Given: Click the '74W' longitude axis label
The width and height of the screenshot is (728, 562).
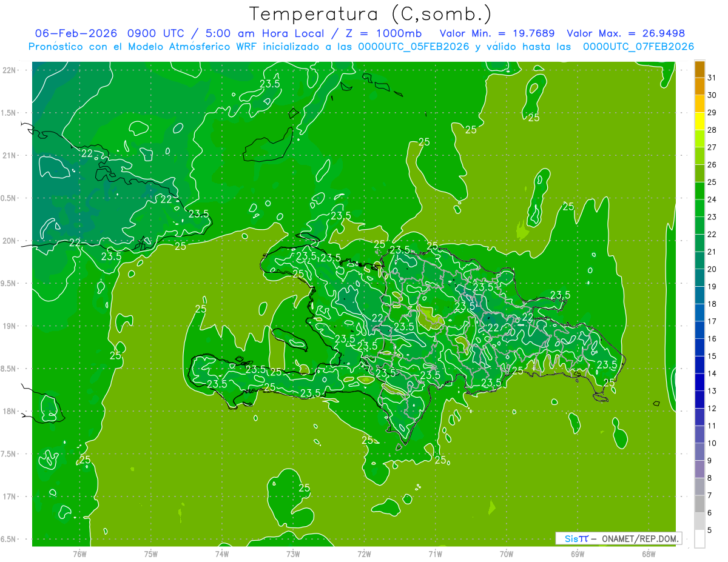Looking at the screenshot, I should [222, 554].
